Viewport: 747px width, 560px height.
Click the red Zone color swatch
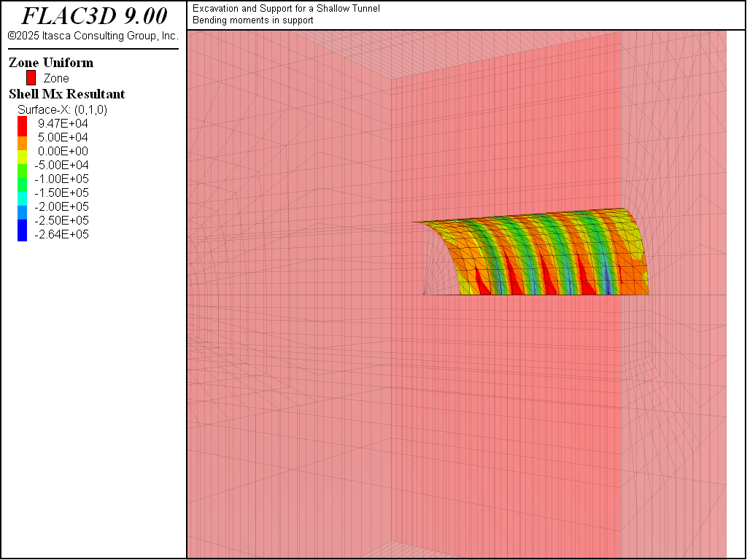pyautogui.click(x=31, y=77)
